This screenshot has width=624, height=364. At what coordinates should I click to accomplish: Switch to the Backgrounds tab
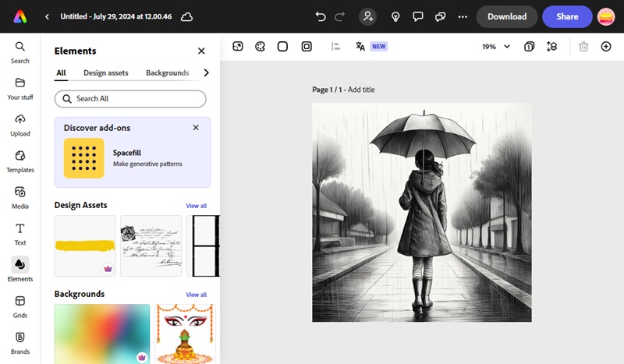coord(167,72)
